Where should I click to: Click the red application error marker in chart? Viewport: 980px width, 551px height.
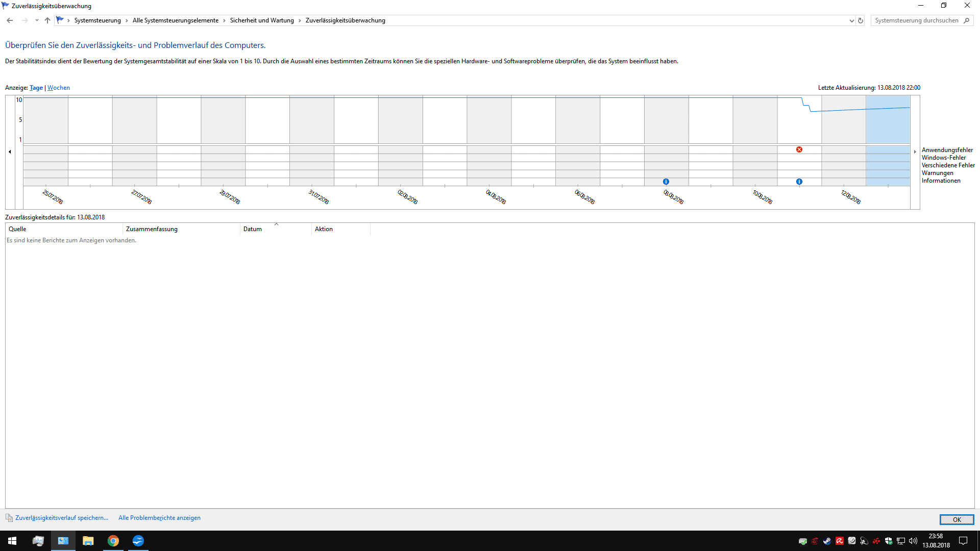[x=799, y=149]
